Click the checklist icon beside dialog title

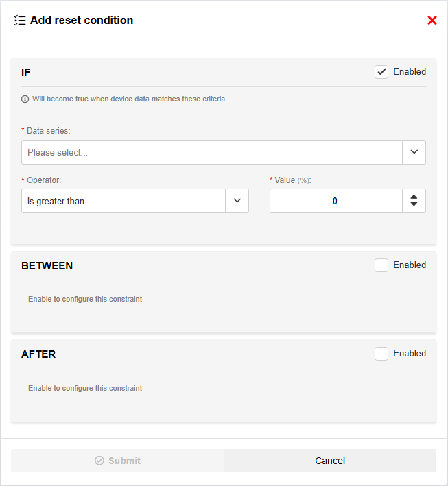pyautogui.click(x=20, y=21)
